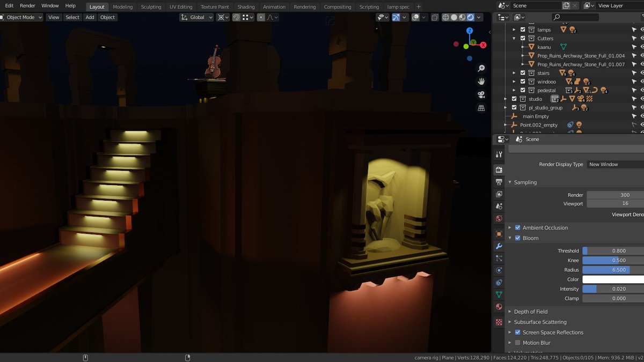This screenshot has width=644, height=362.
Task: Switch to the Modeling workspace tab
Action: click(123, 7)
